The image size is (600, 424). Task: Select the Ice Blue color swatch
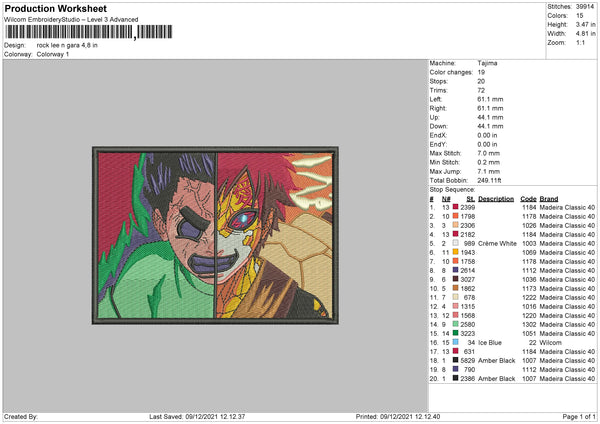click(x=455, y=342)
